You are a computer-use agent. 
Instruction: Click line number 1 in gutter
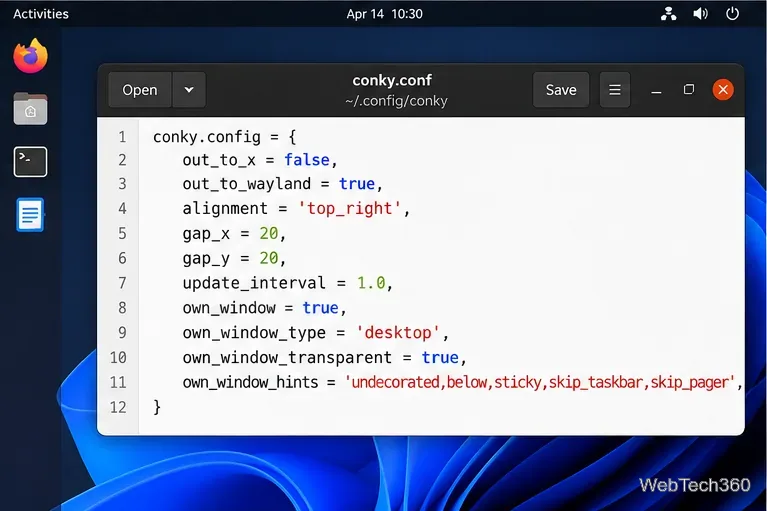coord(122,137)
